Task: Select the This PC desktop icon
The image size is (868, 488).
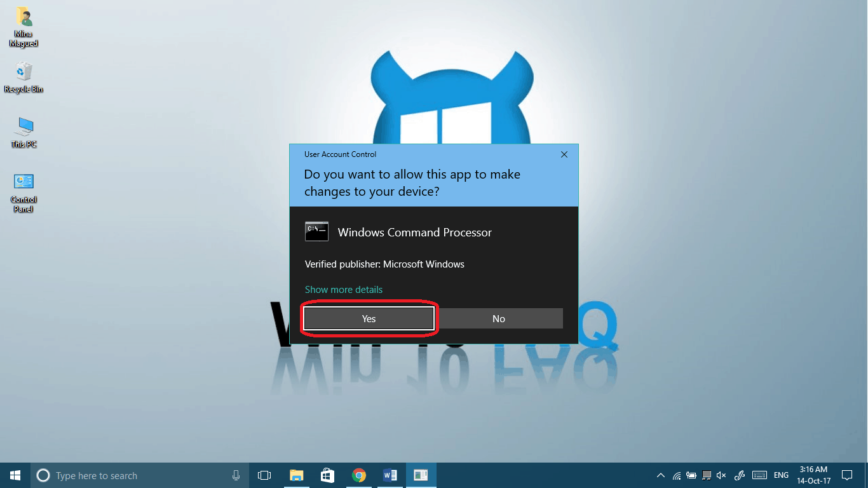Action: click(x=24, y=132)
